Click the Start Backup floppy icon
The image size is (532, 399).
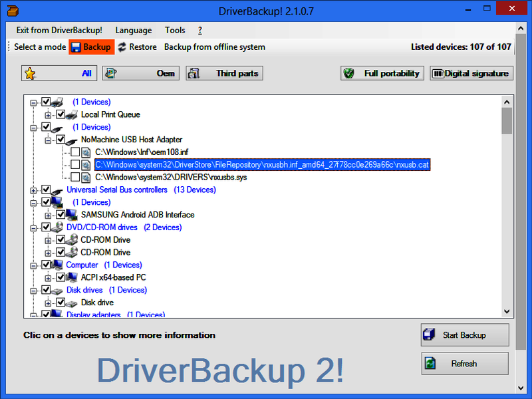(x=429, y=334)
